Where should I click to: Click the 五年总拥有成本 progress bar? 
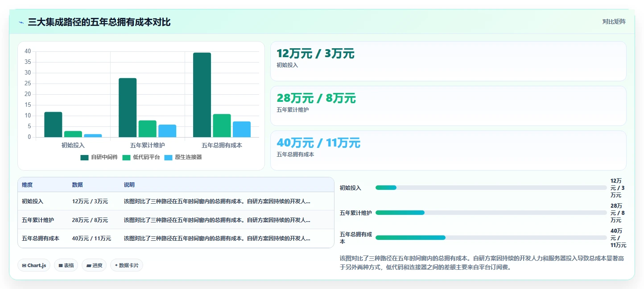pyautogui.click(x=491, y=238)
